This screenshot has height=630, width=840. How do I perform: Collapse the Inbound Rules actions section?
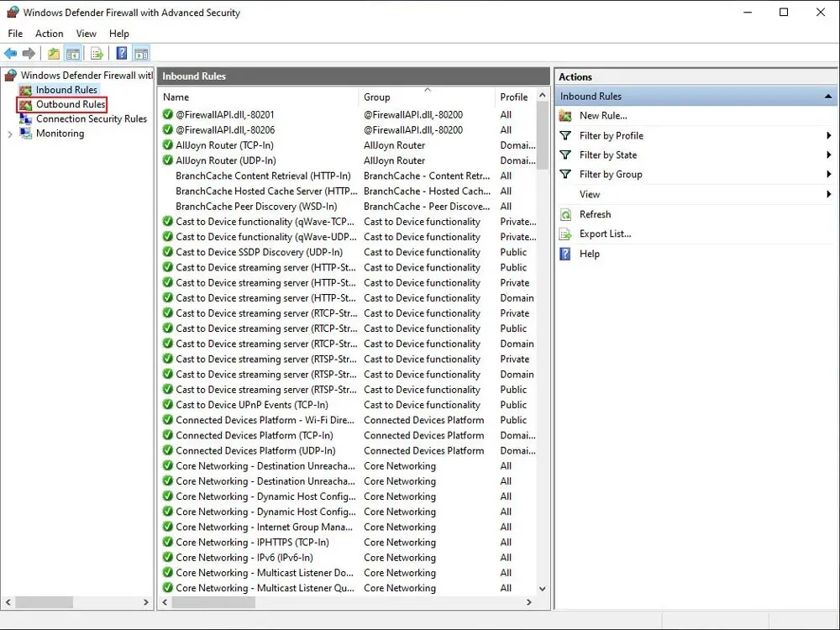(x=828, y=97)
